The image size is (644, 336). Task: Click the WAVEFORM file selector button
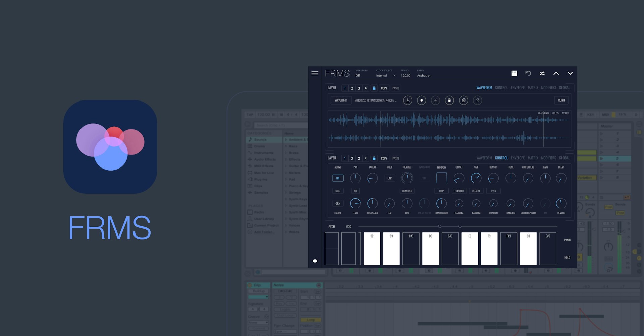(x=341, y=100)
